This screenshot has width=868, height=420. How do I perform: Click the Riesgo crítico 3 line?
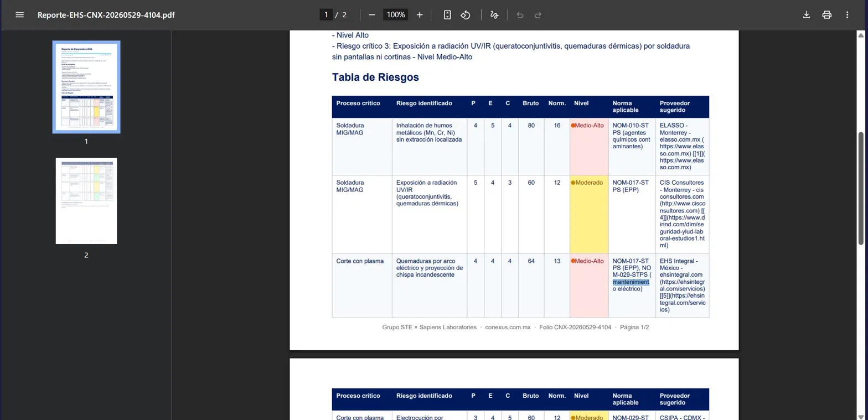click(511, 51)
